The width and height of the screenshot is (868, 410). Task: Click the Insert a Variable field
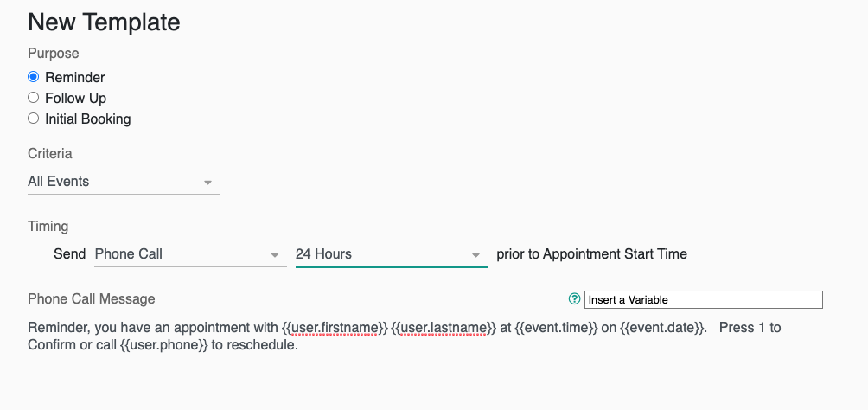[x=703, y=300]
